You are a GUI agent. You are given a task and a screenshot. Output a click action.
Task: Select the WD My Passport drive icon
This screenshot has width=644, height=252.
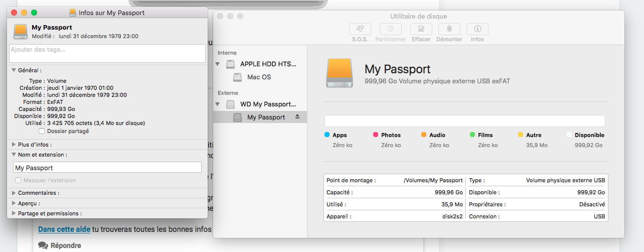click(x=230, y=104)
